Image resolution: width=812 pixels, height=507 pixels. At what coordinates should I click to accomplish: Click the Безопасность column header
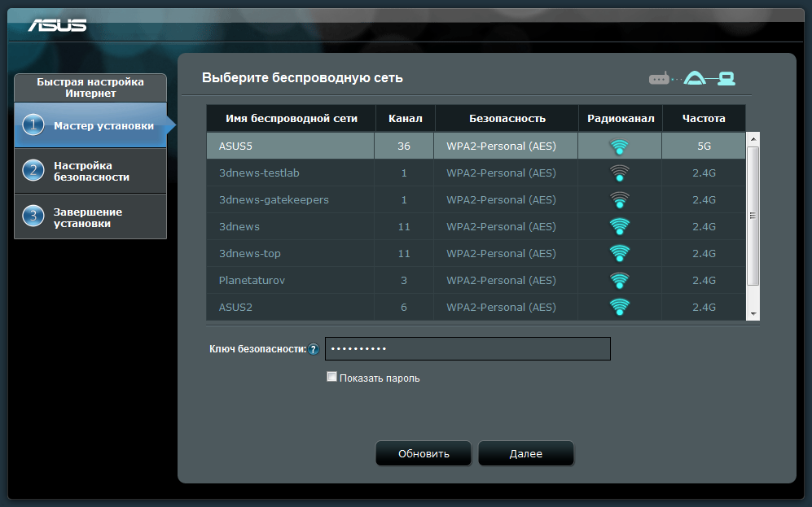[507, 119]
